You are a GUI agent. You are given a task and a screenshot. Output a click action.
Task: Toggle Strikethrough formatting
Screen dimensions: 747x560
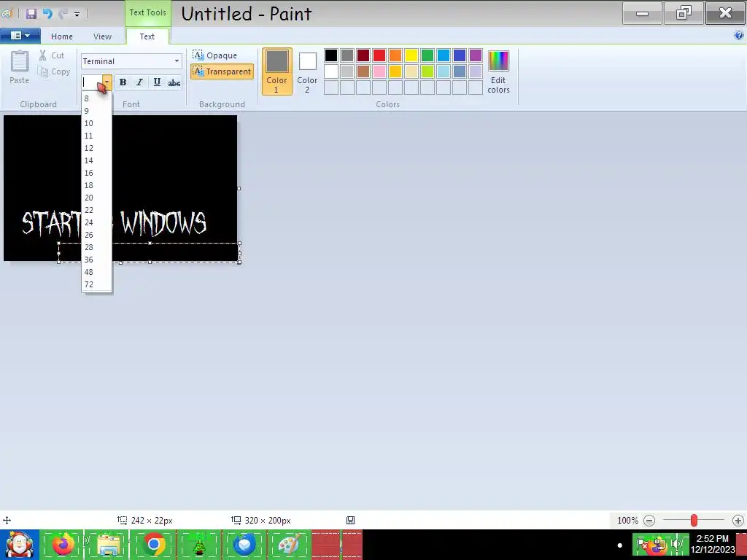tap(174, 82)
